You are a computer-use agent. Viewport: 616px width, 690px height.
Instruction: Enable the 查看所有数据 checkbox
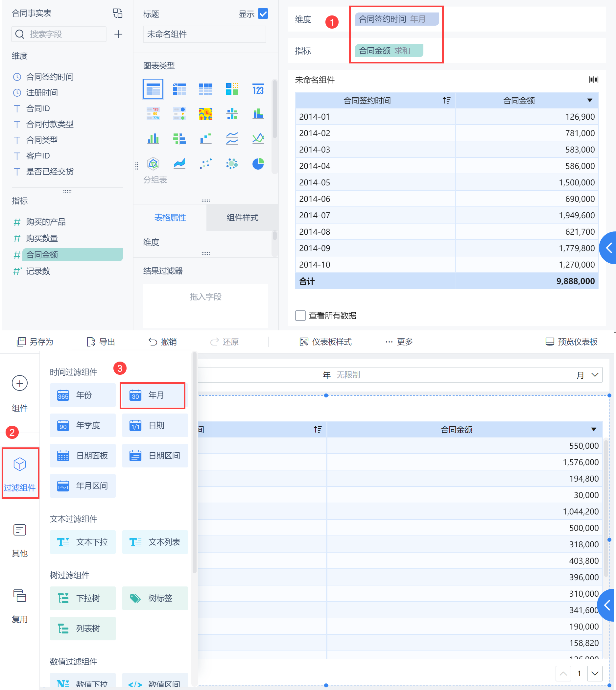coord(300,315)
